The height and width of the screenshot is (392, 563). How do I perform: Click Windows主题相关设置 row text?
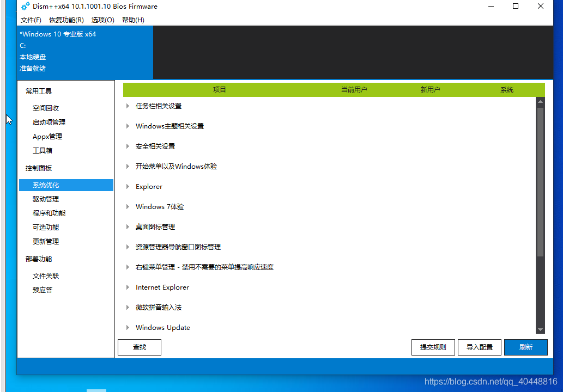[169, 126]
